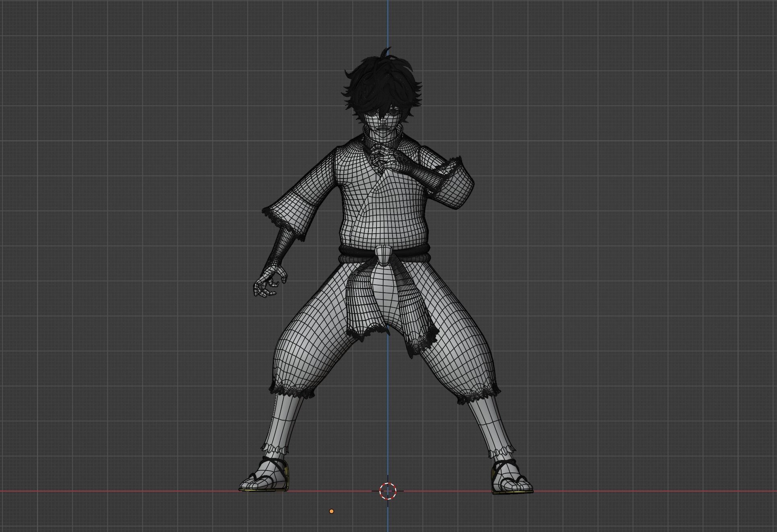Click the blue Z axis line above the head
777x532 pixels.
tap(388, 24)
